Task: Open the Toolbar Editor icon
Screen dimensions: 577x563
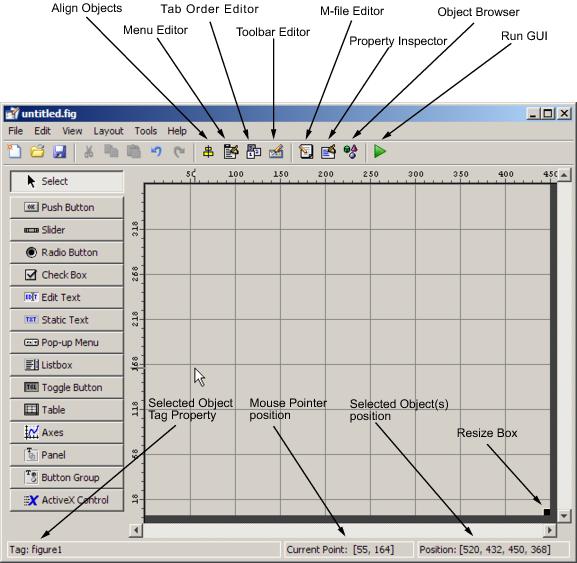Action: pos(276,151)
